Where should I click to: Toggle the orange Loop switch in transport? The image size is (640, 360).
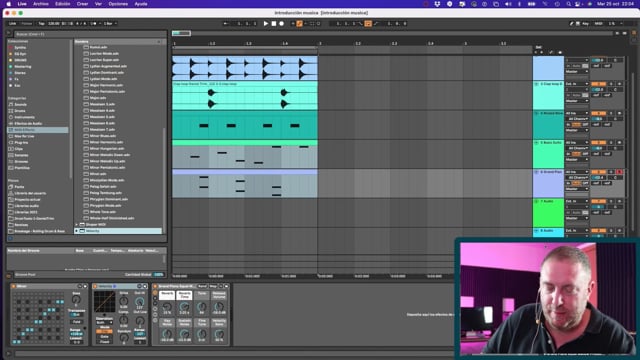pos(368,24)
